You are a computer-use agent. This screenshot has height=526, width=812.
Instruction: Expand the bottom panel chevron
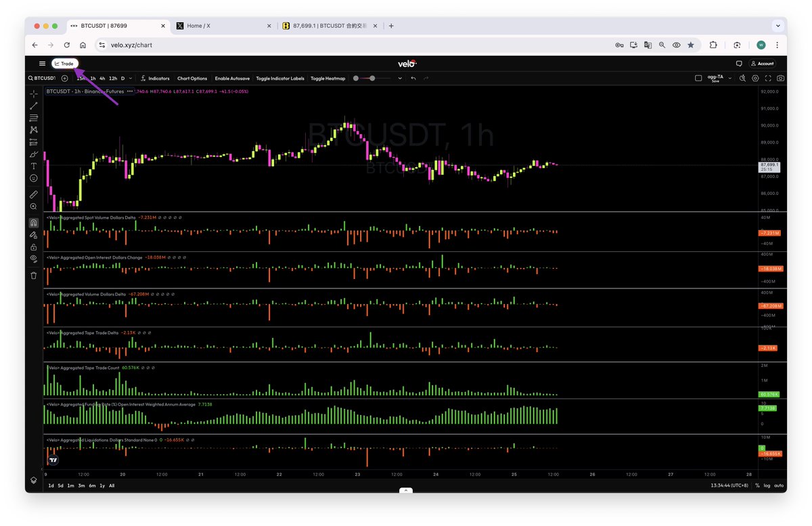405,489
